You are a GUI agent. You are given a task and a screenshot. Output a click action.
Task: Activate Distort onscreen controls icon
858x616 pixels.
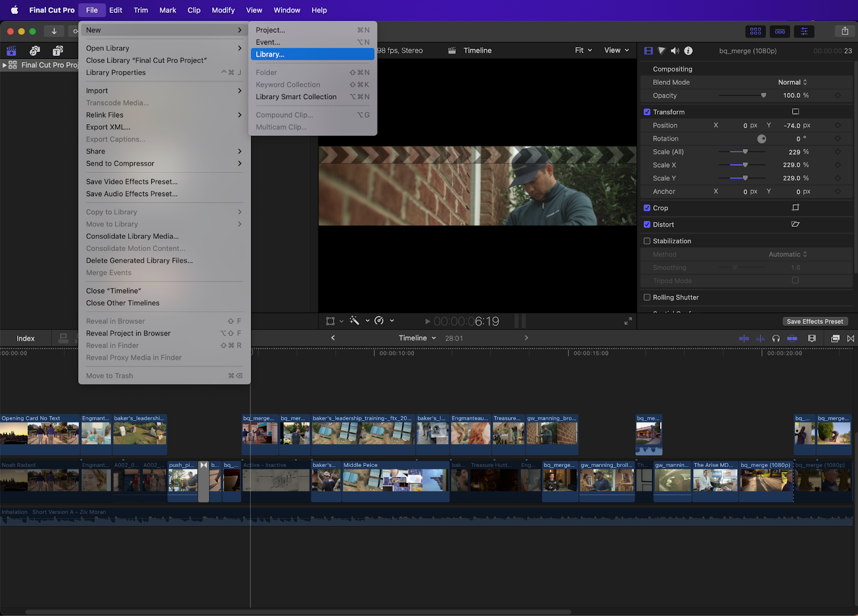pyautogui.click(x=795, y=224)
